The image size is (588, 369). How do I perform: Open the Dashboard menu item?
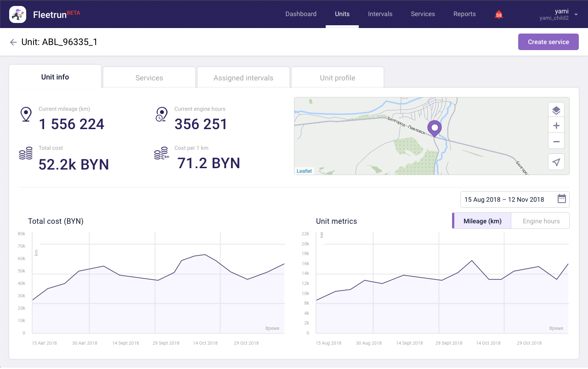click(301, 14)
